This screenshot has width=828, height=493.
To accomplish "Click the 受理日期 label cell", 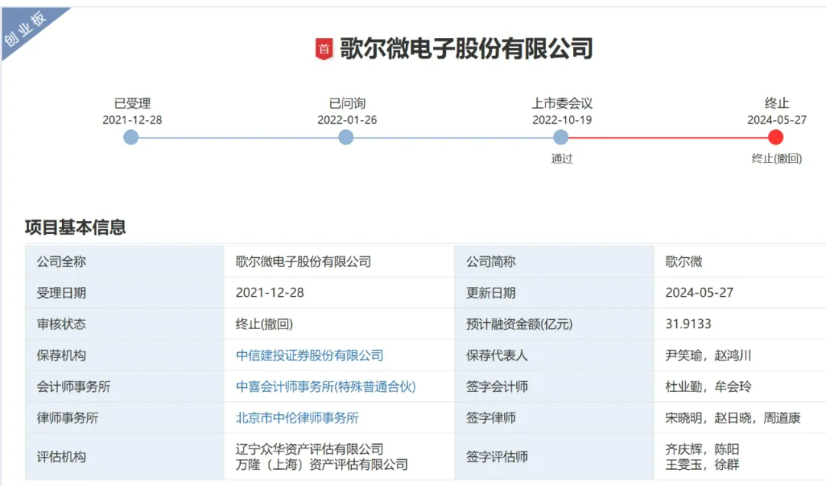I will point(125,293).
